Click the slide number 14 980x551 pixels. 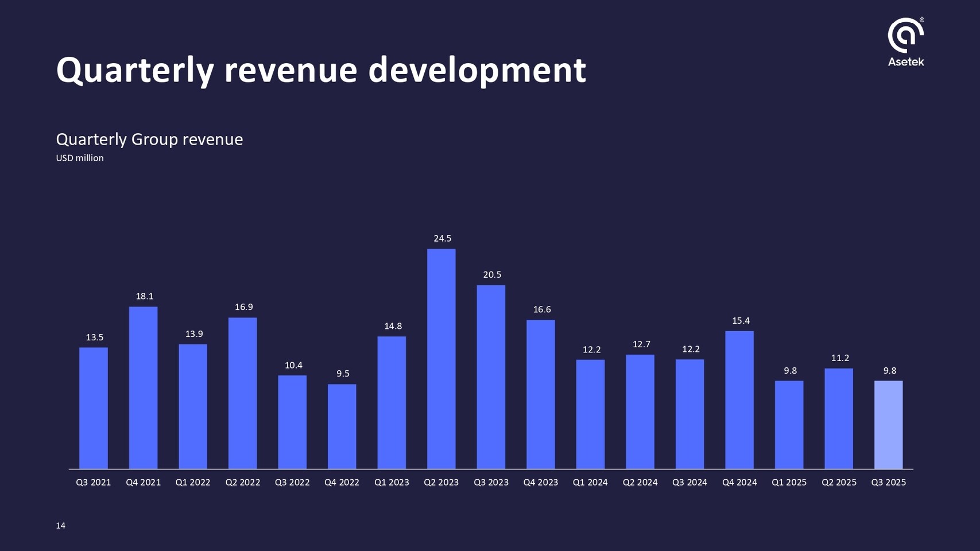(60, 526)
